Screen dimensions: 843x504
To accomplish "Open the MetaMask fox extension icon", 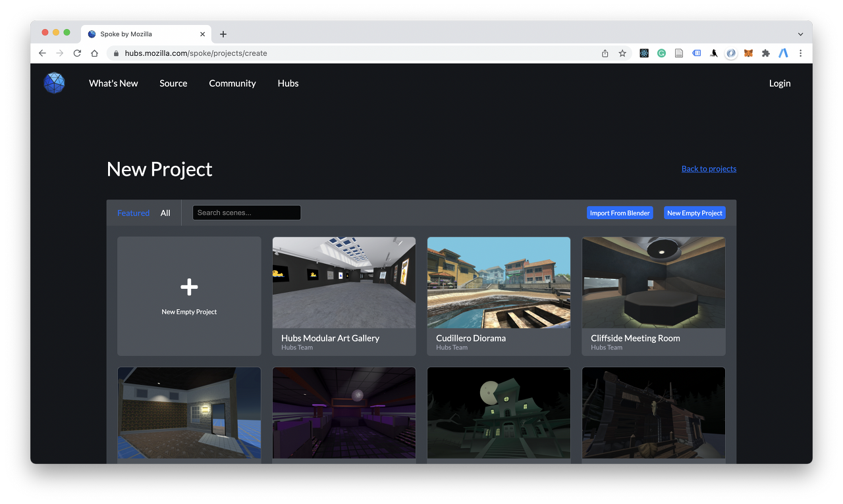I will pos(748,53).
